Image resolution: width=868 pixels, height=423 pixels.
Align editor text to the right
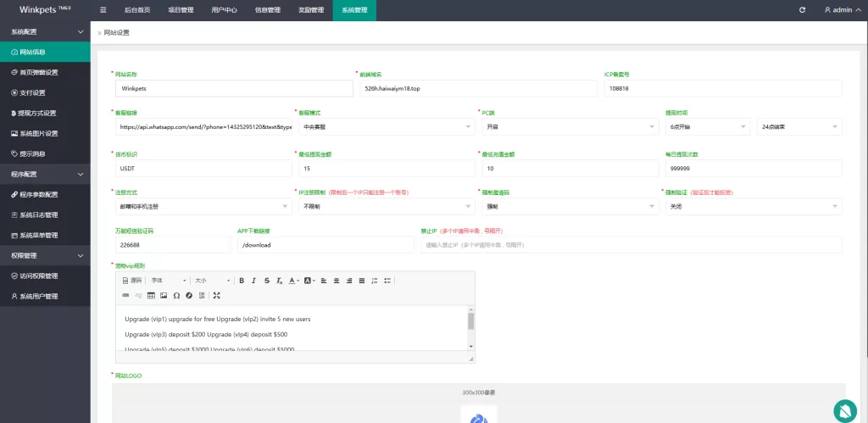[349, 281]
